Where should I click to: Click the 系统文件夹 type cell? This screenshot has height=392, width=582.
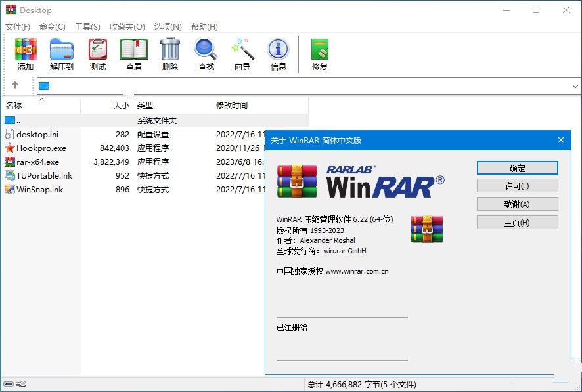(x=157, y=121)
